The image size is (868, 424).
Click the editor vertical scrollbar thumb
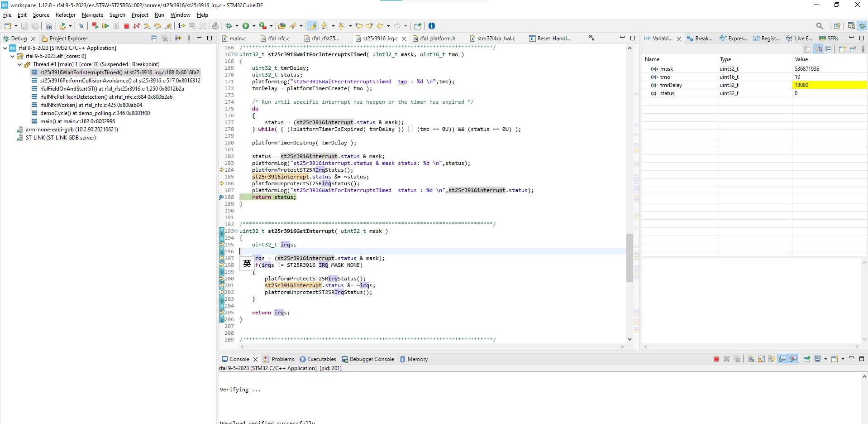pos(630,258)
